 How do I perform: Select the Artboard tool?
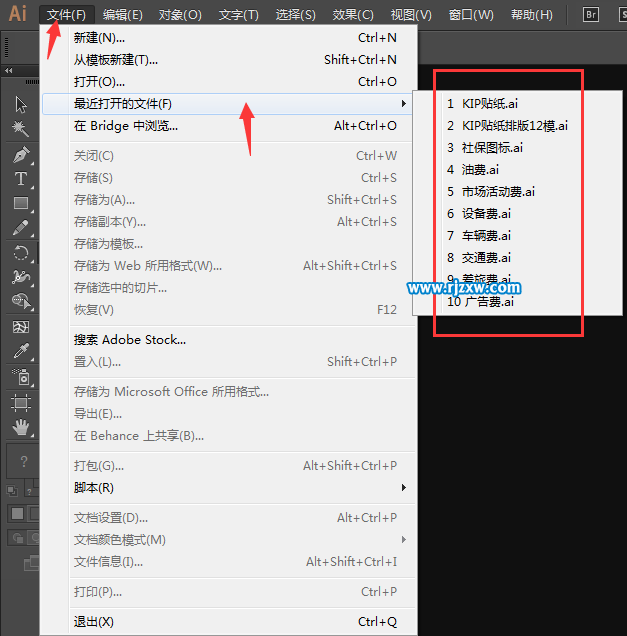pyautogui.click(x=21, y=403)
